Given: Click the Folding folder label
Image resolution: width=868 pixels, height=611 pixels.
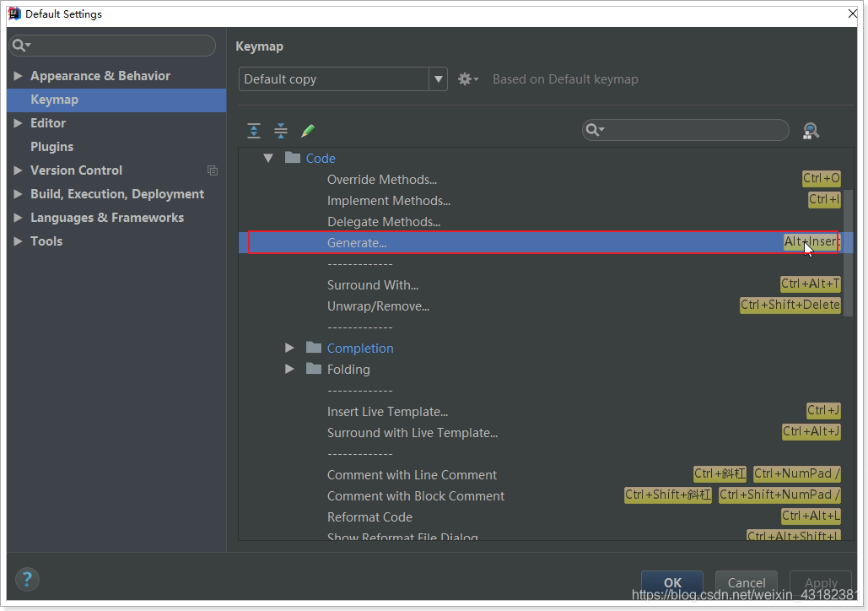Looking at the screenshot, I should [x=348, y=369].
